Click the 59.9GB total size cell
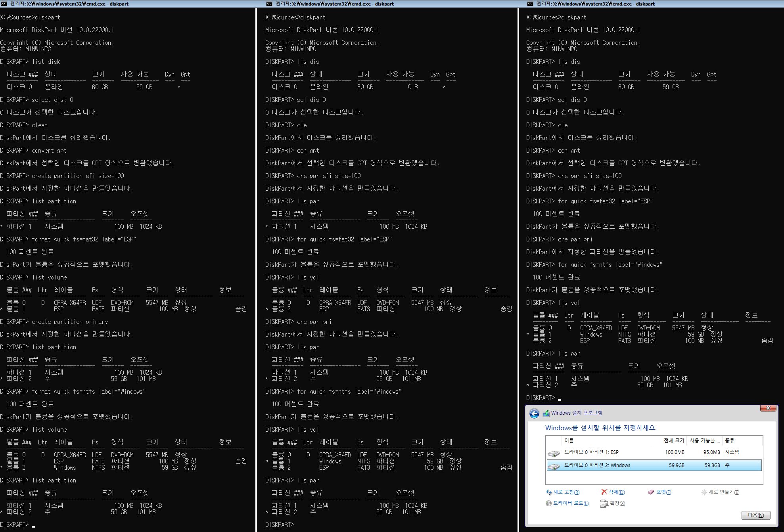The image size is (784, 532). pyautogui.click(x=677, y=465)
